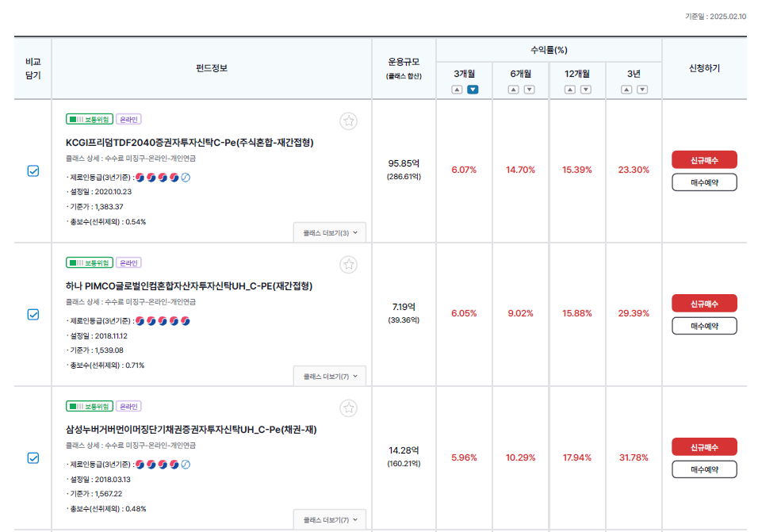Screen dimensions: 758x532
Task: Click Zeroin rating icons for 하나 PIMCO fund
Action: click(x=163, y=321)
